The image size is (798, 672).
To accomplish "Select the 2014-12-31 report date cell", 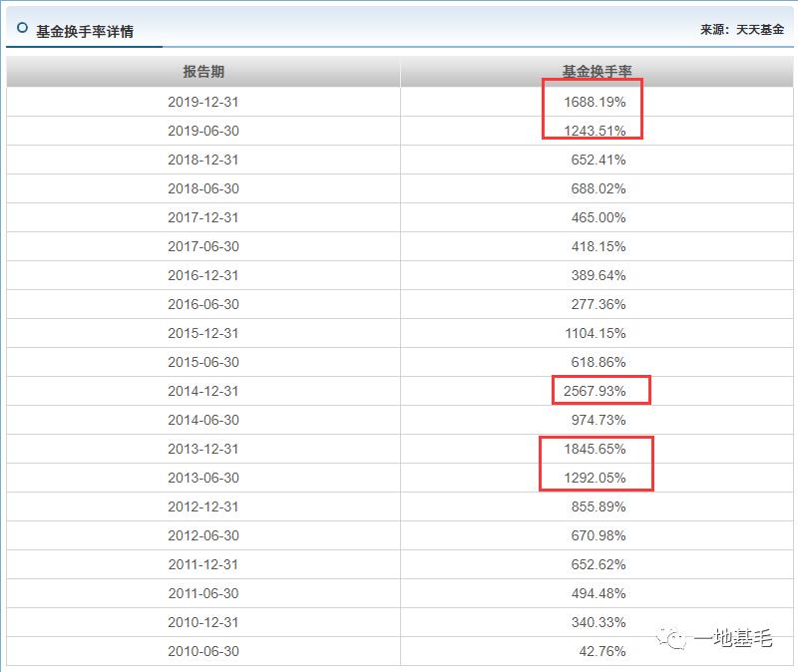I will (203, 391).
